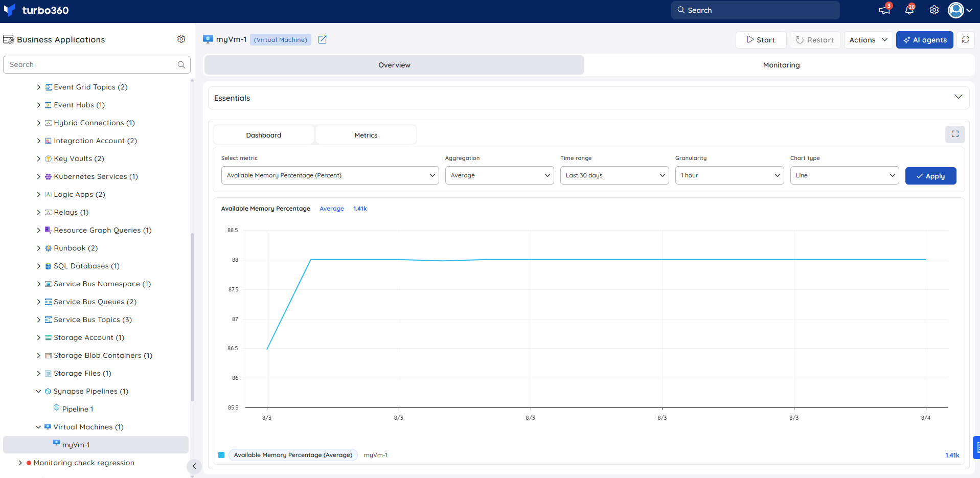
Task: Open the Actions dropdown menu
Action: pyautogui.click(x=868, y=40)
